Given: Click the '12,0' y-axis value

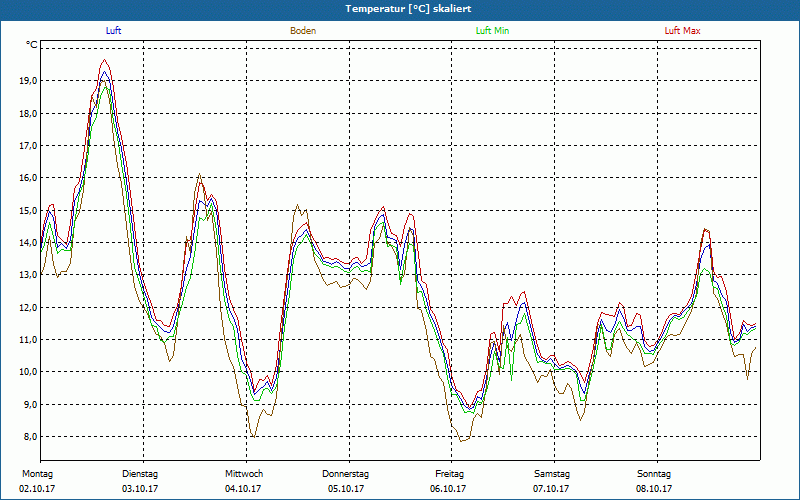Looking at the screenshot, I should (29, 307).
